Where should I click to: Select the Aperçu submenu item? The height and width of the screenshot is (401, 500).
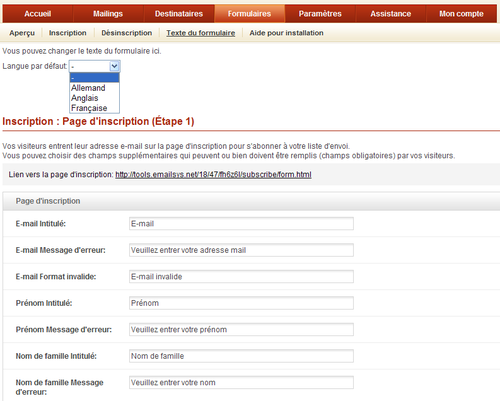[x=22, y=33]
